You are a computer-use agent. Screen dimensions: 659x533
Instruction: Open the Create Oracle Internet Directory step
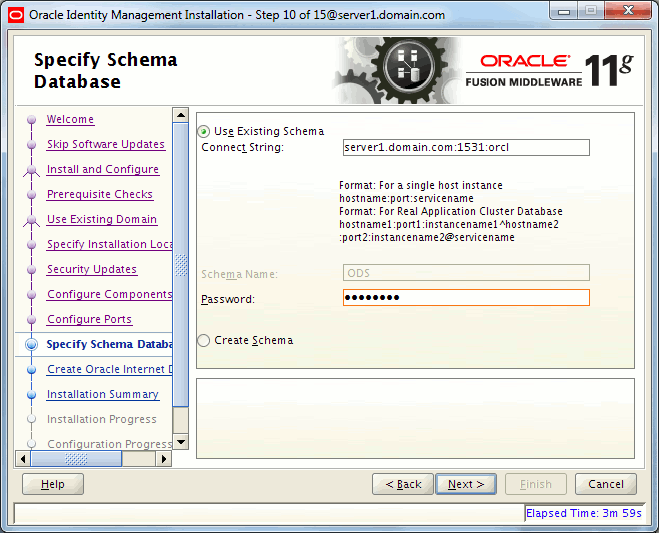(x=110, y=369)
